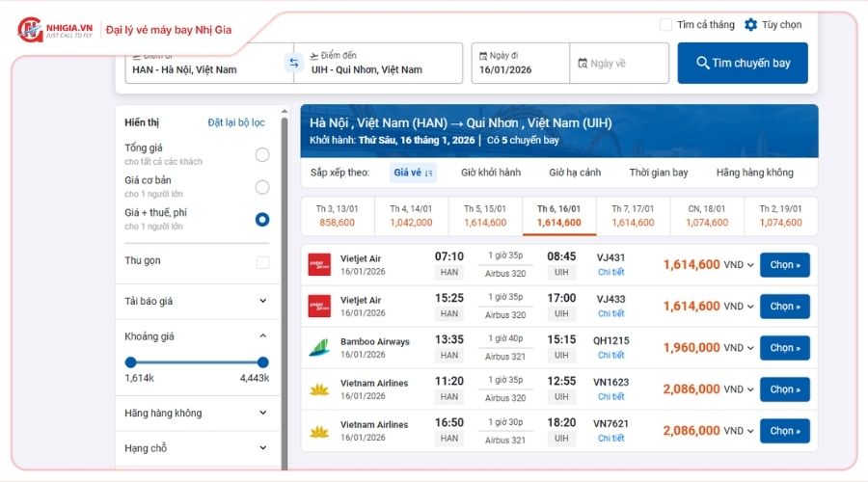This screenshot has height=482, width=868.
Task: Expand the Tải báo giá section
Action: (263, 301)
